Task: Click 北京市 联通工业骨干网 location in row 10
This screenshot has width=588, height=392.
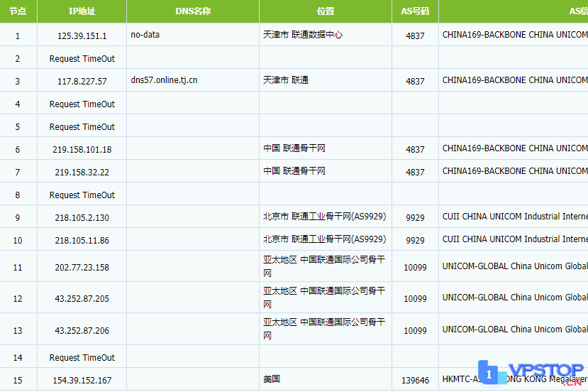Action: [x=324, y=239]
